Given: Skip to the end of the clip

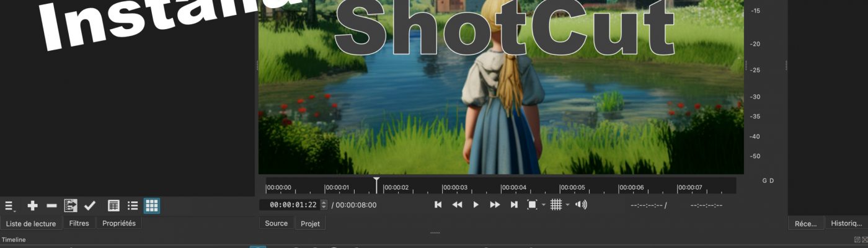Looking at the screenshot, I should [513, 205].
